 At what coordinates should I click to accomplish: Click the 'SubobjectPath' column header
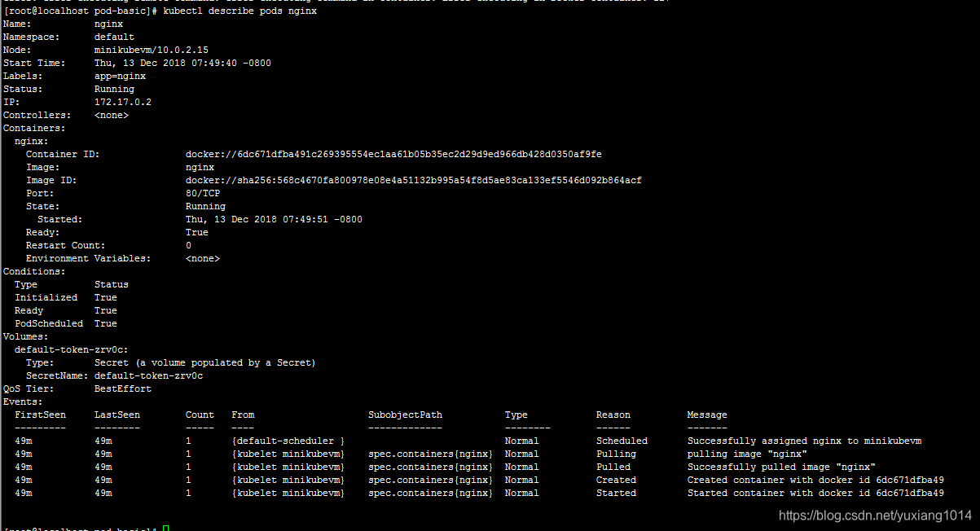click(405, 415)
